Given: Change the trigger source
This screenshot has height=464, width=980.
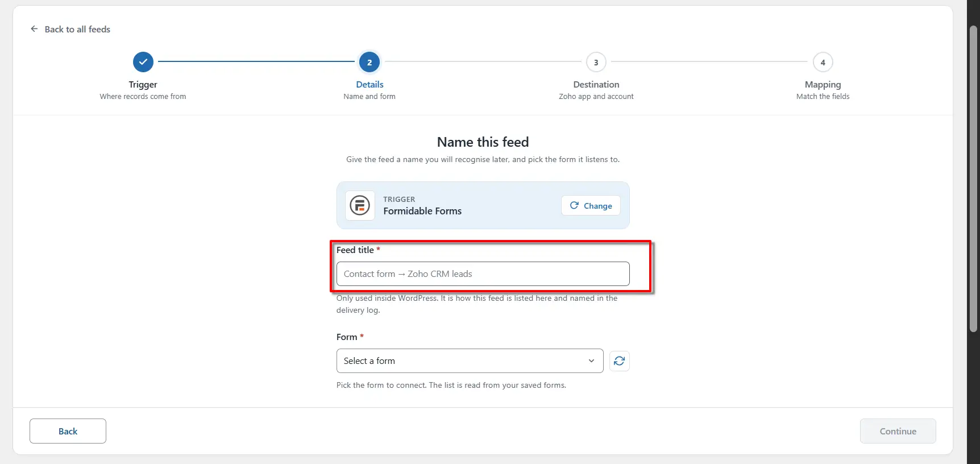Looking at the screenshot, I should [591, 205].
